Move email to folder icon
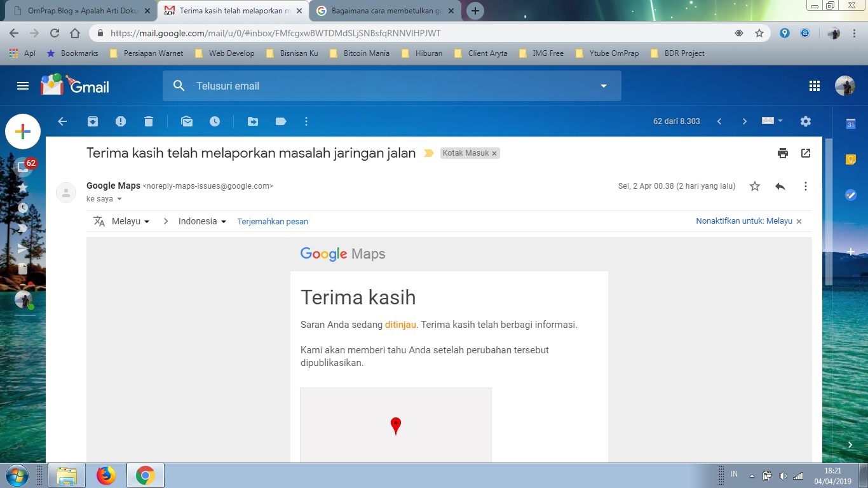The image size is (868, 488). 253,121
